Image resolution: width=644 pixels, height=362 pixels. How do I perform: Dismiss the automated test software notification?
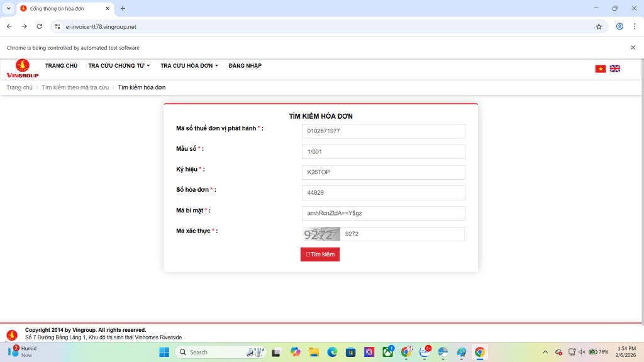633,48
